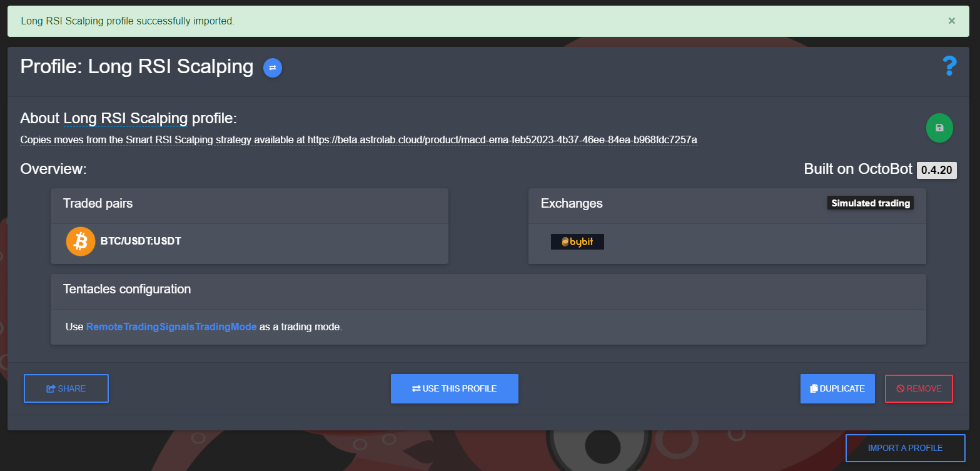The image size is (980, 471).
Task: Click the blue swap profile icon beside title
Action: pos(273,68)
